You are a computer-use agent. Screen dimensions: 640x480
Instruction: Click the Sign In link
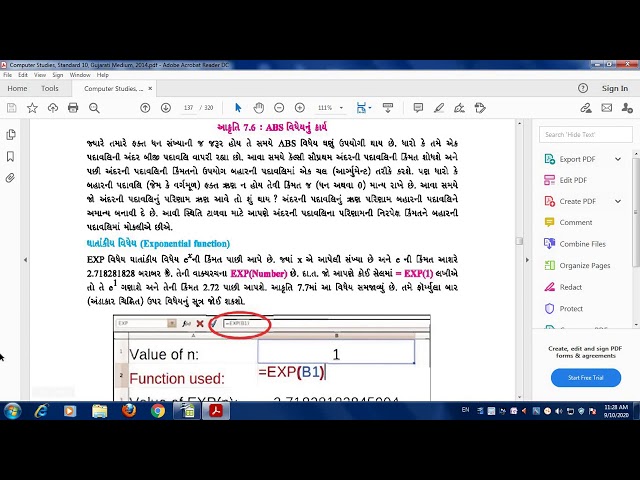point(615,89)
